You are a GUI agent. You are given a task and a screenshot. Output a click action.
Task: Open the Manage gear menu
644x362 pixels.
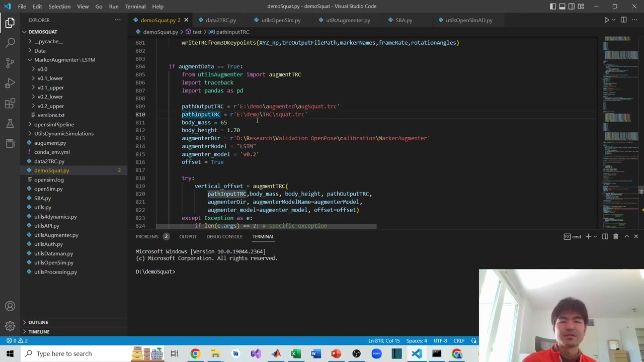pos(10,326)
